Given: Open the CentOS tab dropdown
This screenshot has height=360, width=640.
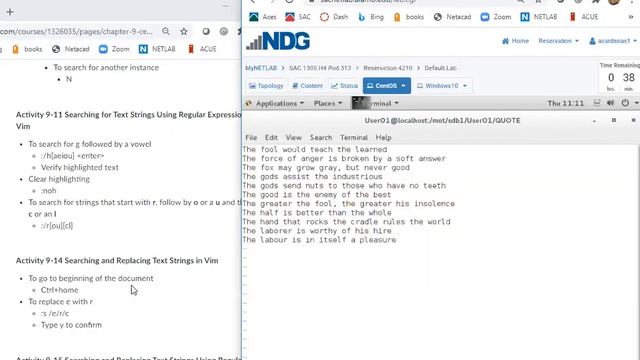Looking at the screenshot, I should (x=403, y=86).
